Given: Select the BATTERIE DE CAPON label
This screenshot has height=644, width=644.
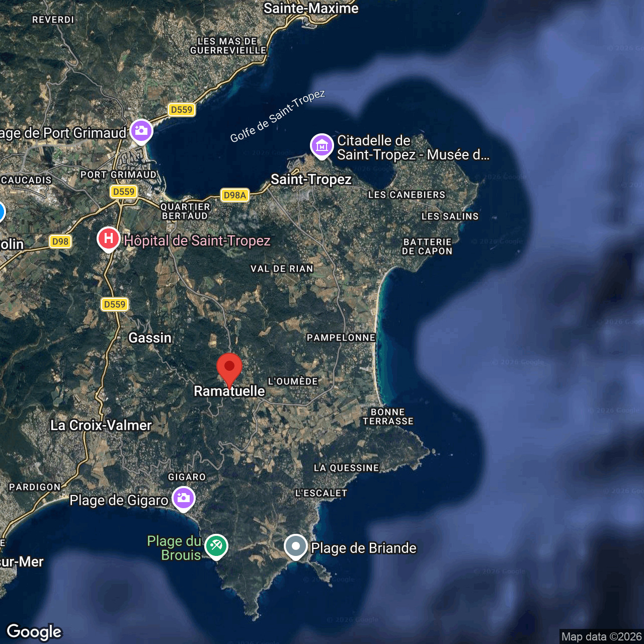Looking at the screenshot, I should coord(427,247).
